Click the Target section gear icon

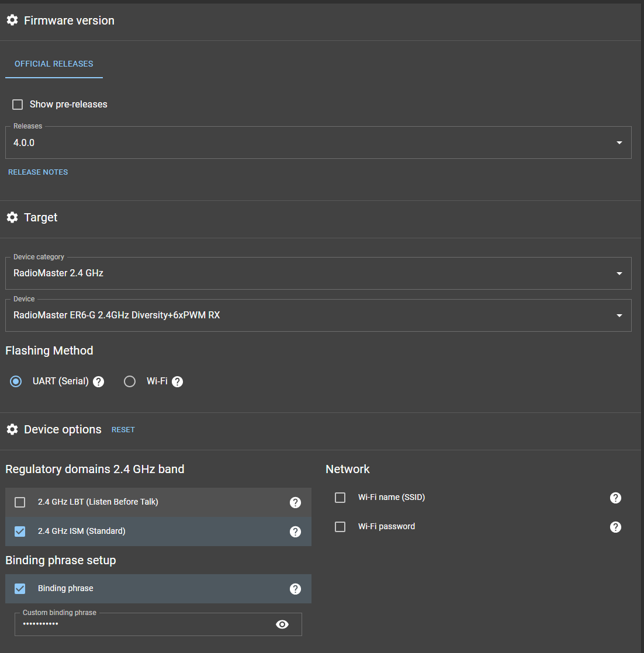[x=12, y=217]
